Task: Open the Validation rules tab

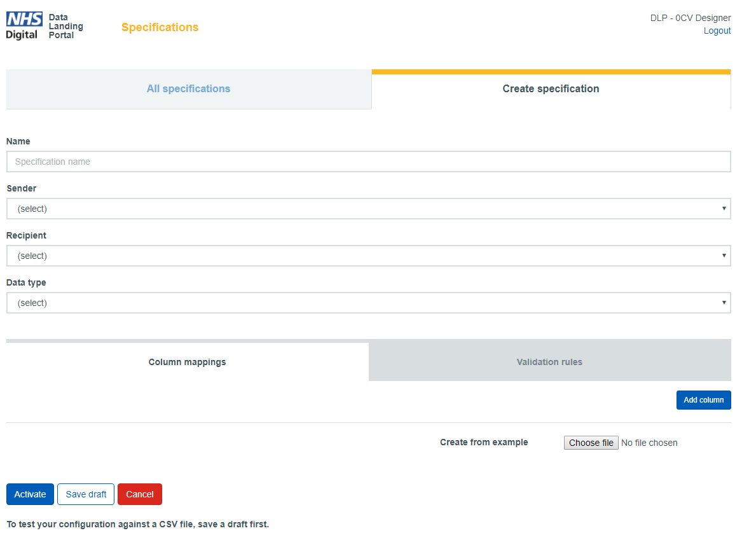Action: (549, 362)
